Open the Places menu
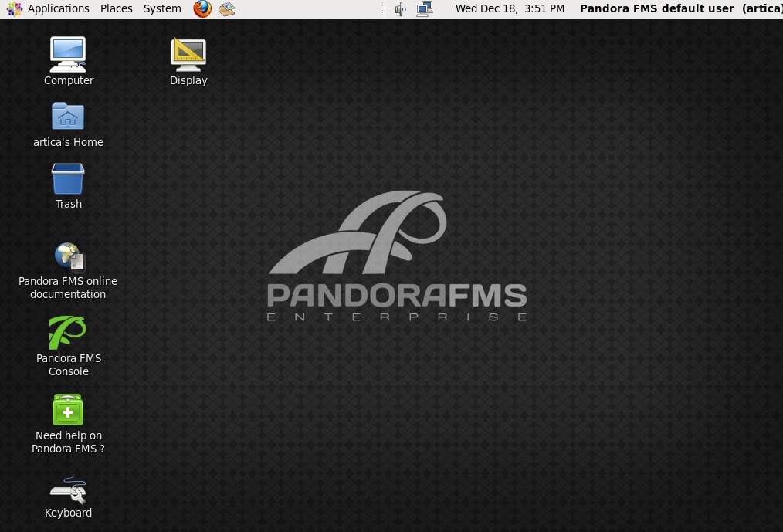Viewport: 783px width, 532px height. [117, 8]
